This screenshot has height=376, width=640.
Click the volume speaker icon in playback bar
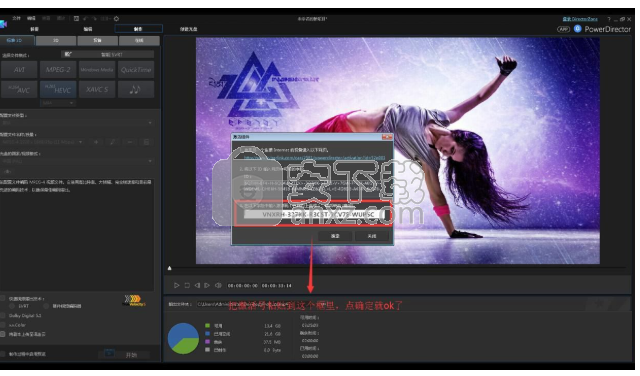coord(218,285)
